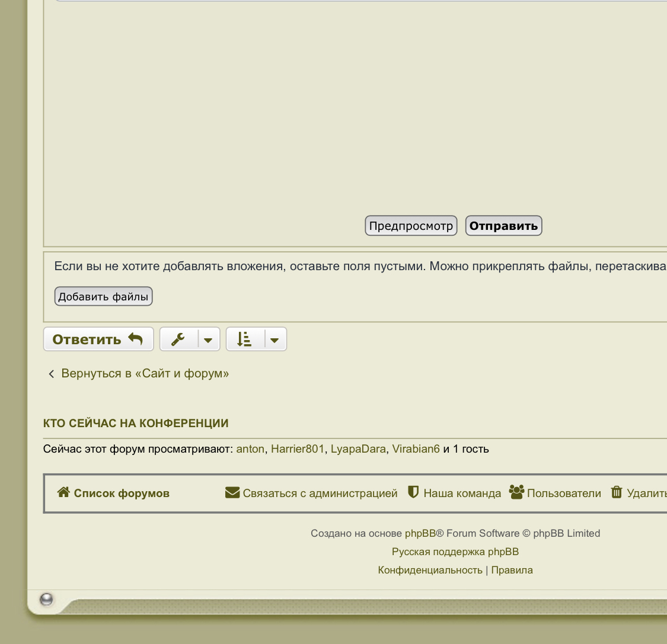Viewport: 667px width, 644px height.
Task: Click the sort order icon
Action: [244, 339]
